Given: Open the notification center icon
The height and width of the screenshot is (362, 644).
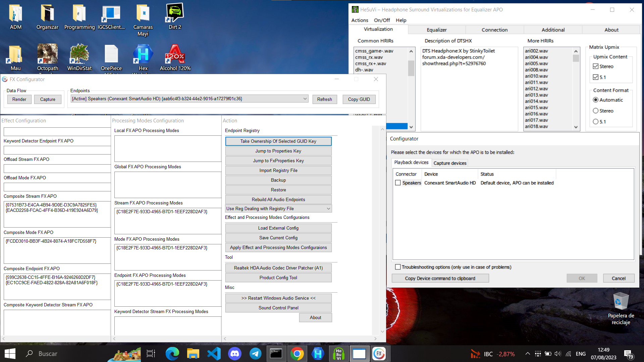Looking at the screenshot, I should 628,354.
